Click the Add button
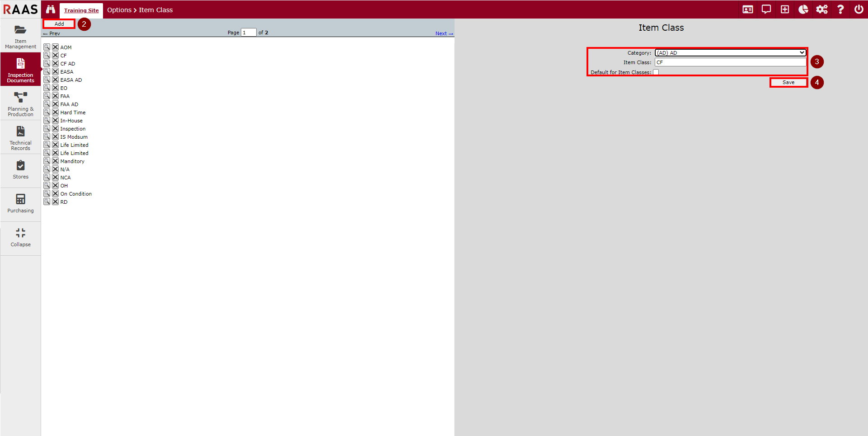This screenshot has height=436, width=868. (x=59, y=24)
